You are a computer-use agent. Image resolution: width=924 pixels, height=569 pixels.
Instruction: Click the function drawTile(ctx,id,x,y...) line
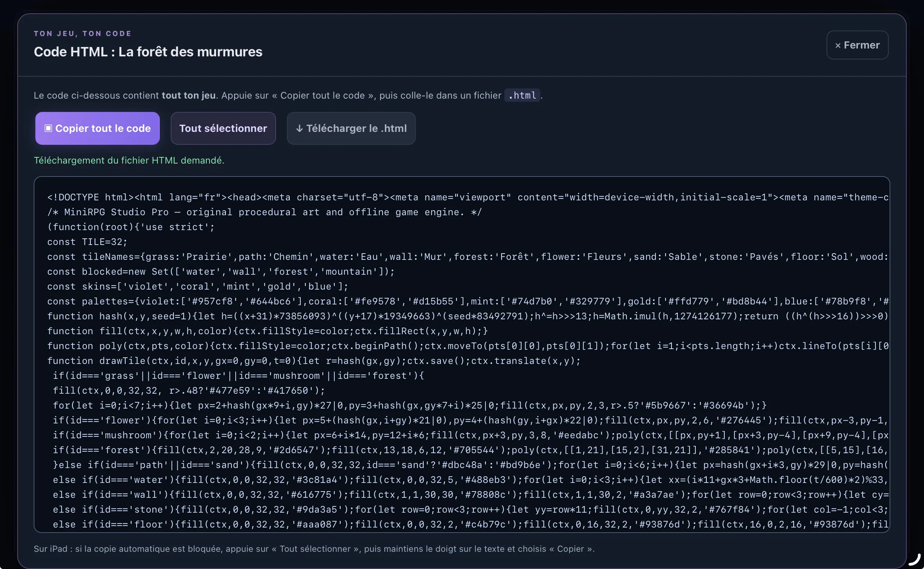pyautogui.click(x=314, y=361)
